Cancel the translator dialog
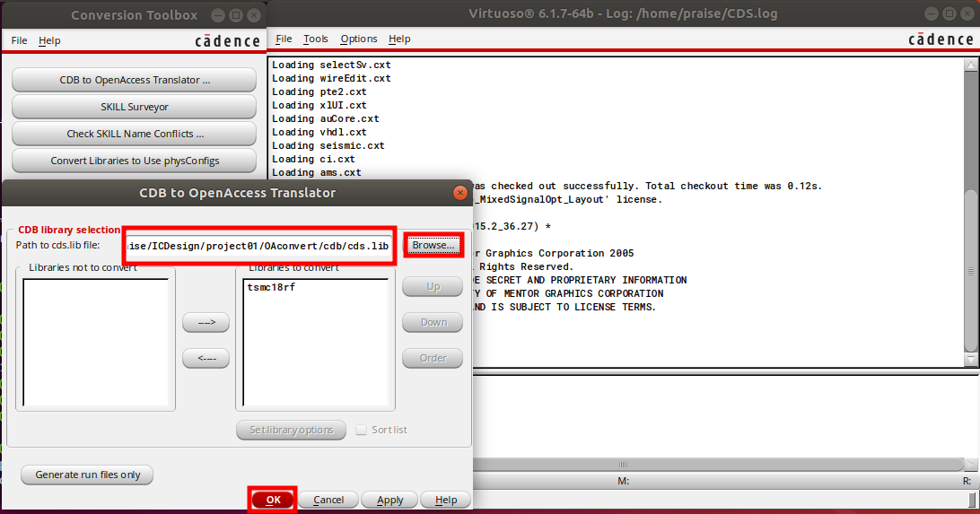The height and width of the screenshot is (514, 980). tap(328, 500)
